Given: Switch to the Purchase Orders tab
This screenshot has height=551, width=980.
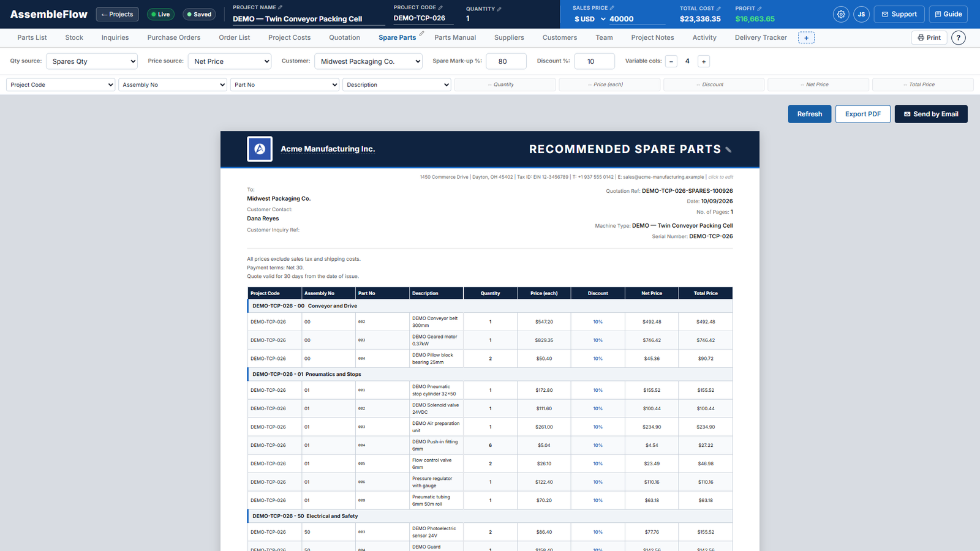Looking at the screenshot, I should 174,38.
